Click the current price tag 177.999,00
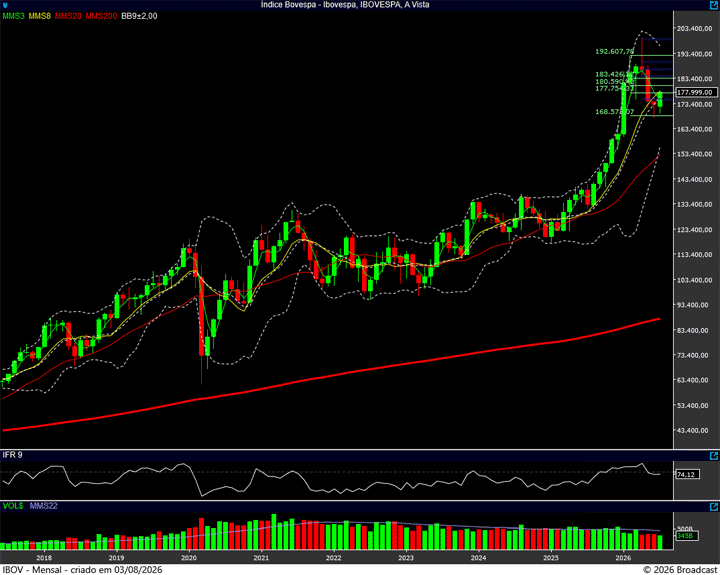 [x=696, y=92]
